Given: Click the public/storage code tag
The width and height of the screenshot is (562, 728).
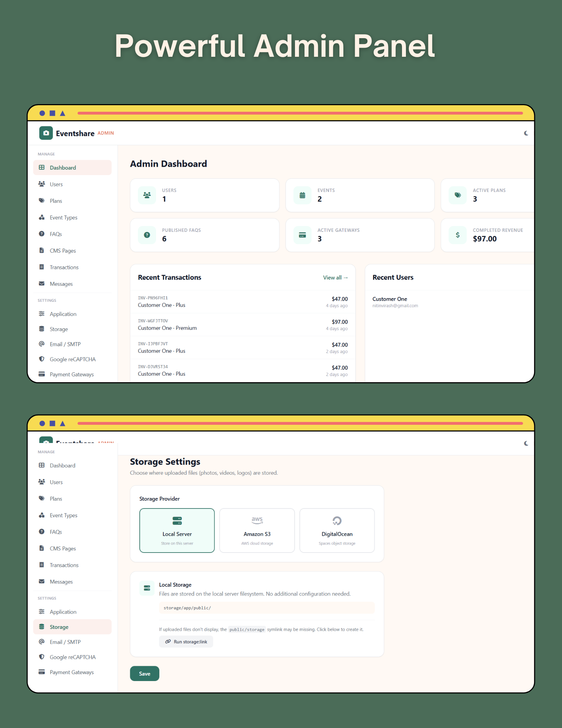Looking at the screenshot, I should pos(247,629).
